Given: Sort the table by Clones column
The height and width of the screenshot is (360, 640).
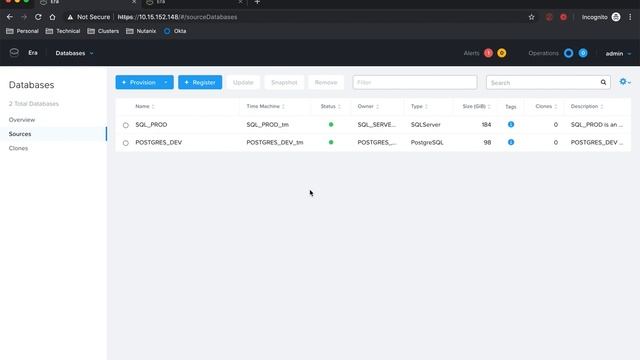Looking at the screenshot, I should [546, 107].
